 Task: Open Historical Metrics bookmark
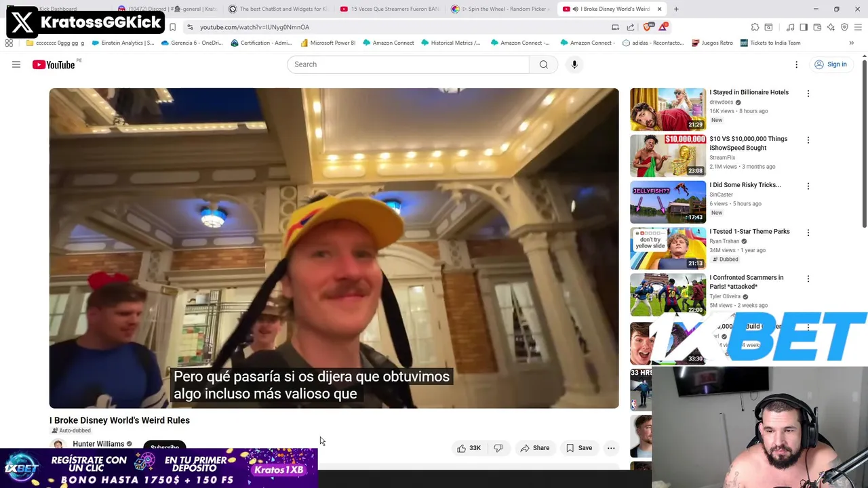451,43
